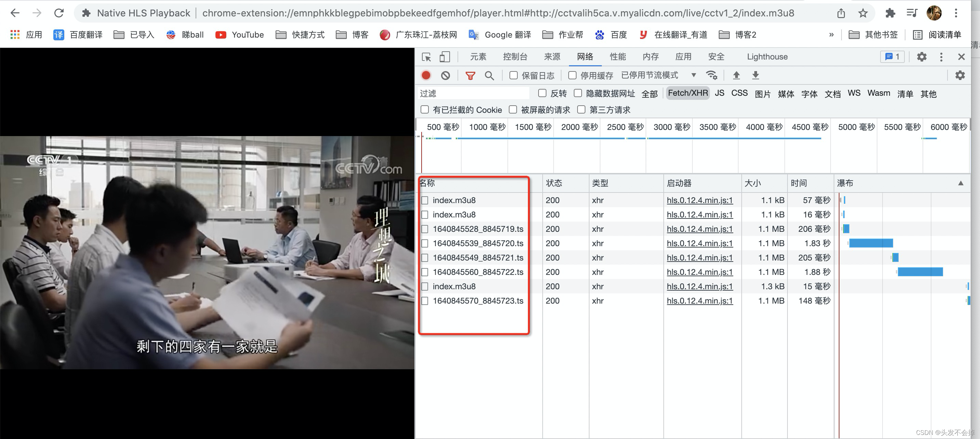Open the extensions puzzle icon
The image size is (980, 439).
(x=890, y=13)
